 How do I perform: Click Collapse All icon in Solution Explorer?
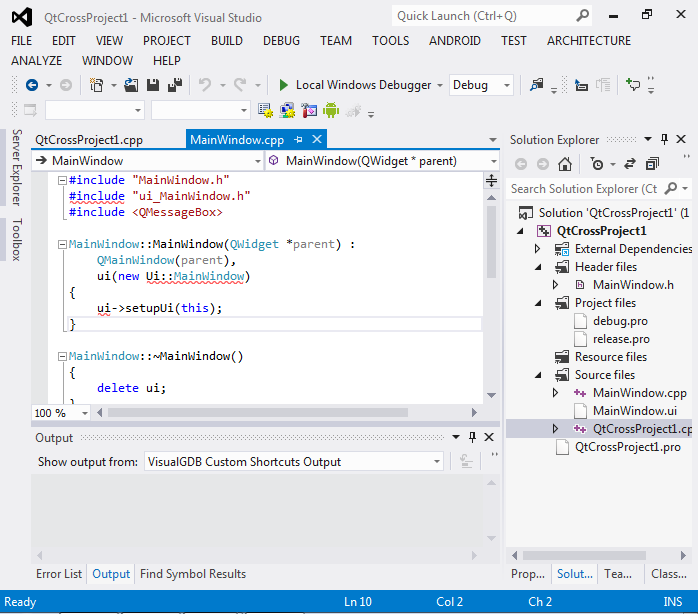pyautogui.click(x=652, y=164)
